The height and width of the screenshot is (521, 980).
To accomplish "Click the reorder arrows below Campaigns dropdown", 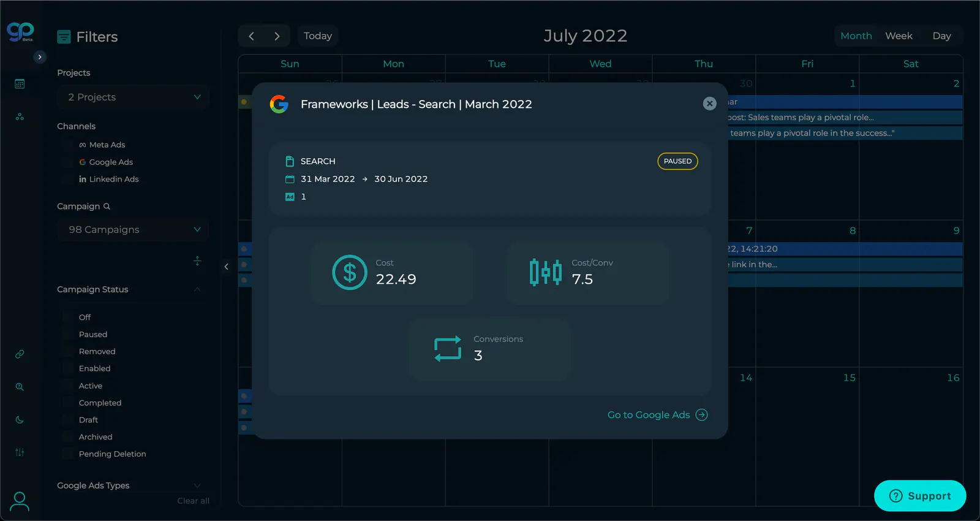I will [x=197, y=261].
